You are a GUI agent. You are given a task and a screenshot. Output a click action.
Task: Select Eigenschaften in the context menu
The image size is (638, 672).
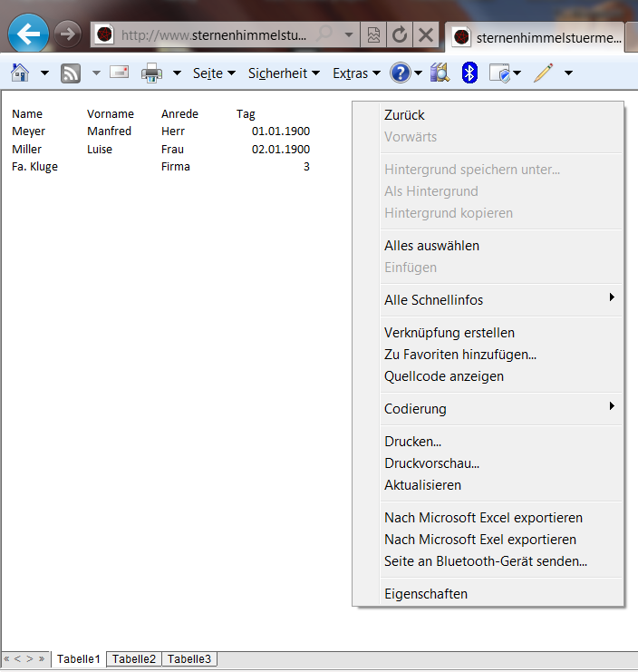[x=426, y=594]
